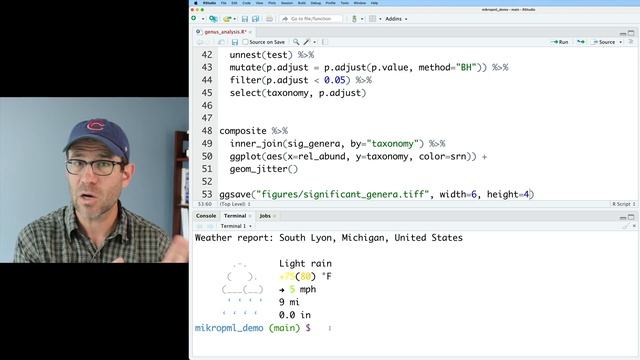The height and width of the screenshot is (360, 640).
Task: Click the version control Git icon
Action: [354, 19]
